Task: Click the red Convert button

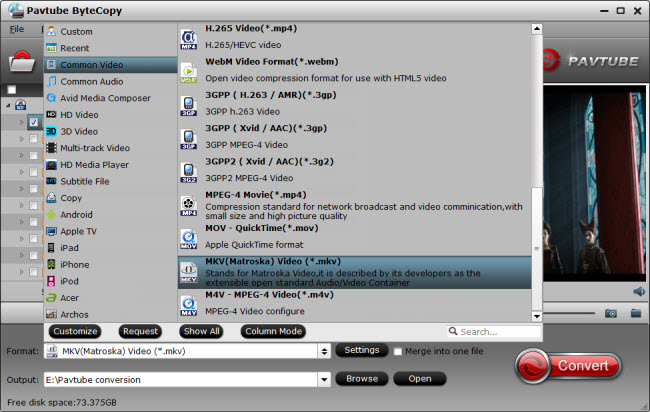Action: (569, 366)
